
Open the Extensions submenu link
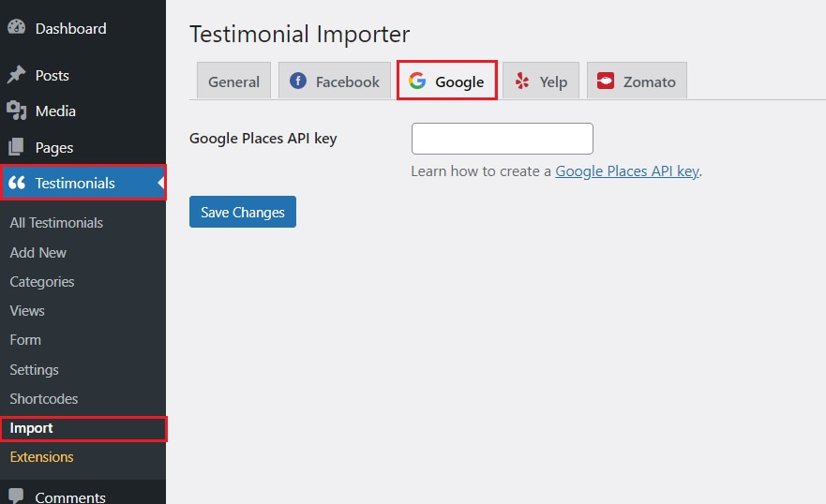41,456
